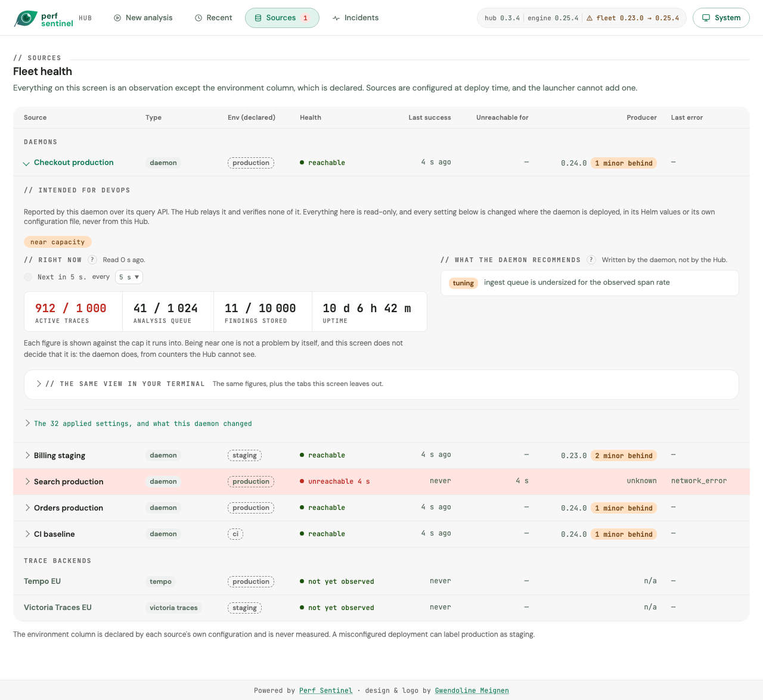Click the Perf Sentinel eye logo
This screenshot has height=700, width=763.
coord(26,18)
